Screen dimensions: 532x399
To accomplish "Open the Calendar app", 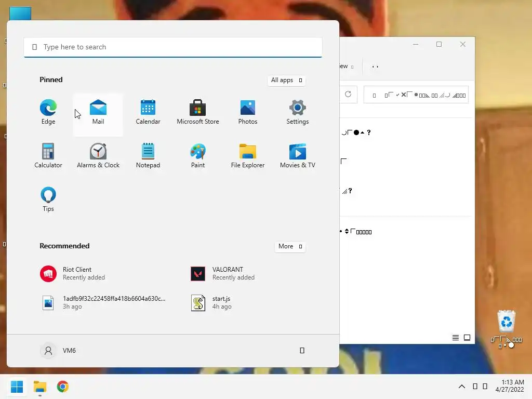I will click(x=148, y=112).
